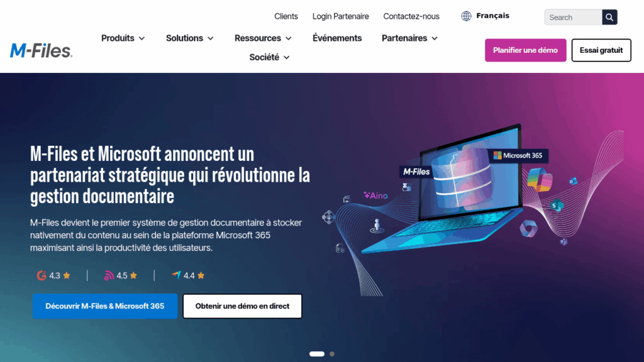Focus the Search input field
Screen dimensions: 644x362
point(573,17)
